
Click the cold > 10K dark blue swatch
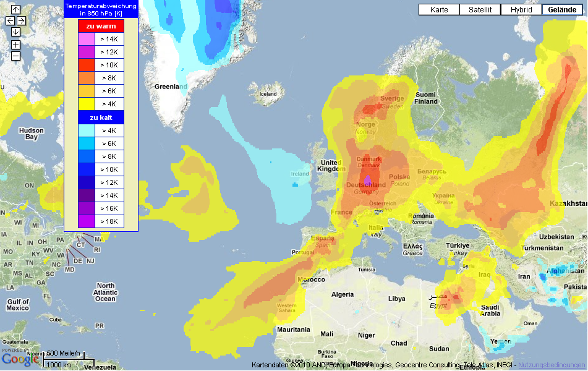click(x=86, y=169)
